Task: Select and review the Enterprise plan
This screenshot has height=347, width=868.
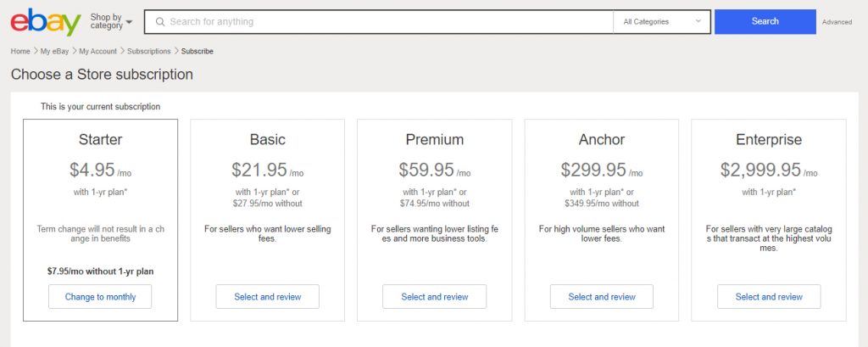Action: (x=769, y=297)
